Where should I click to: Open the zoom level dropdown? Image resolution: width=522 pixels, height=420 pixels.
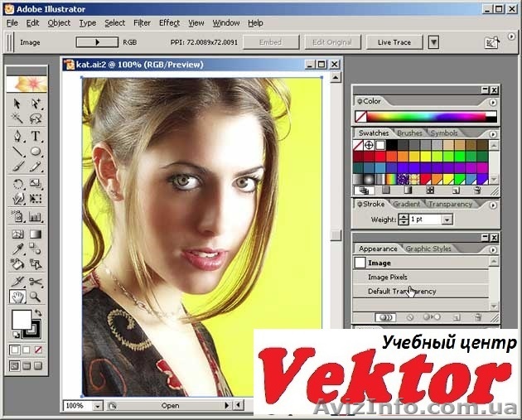(99, 406)
